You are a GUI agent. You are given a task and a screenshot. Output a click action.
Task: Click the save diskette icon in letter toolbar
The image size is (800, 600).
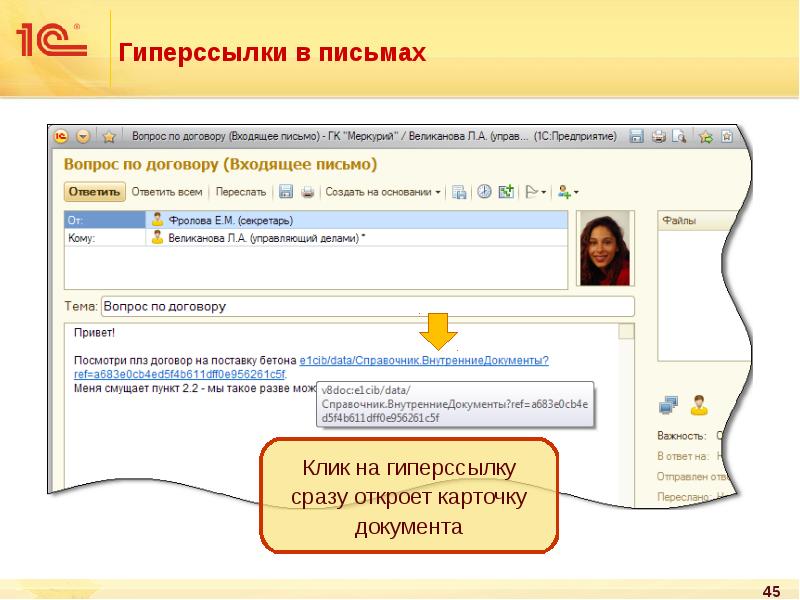click(x=286, y=191)
